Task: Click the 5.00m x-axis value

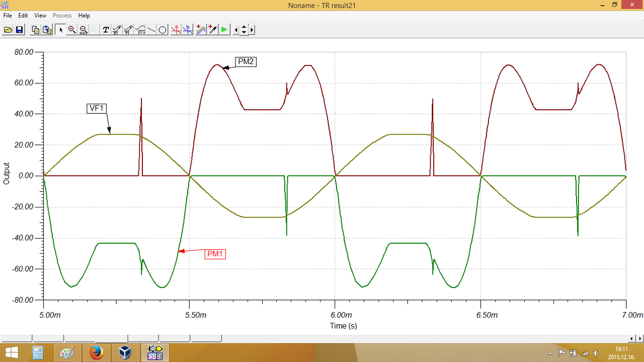Action: (x=50, y=315)
